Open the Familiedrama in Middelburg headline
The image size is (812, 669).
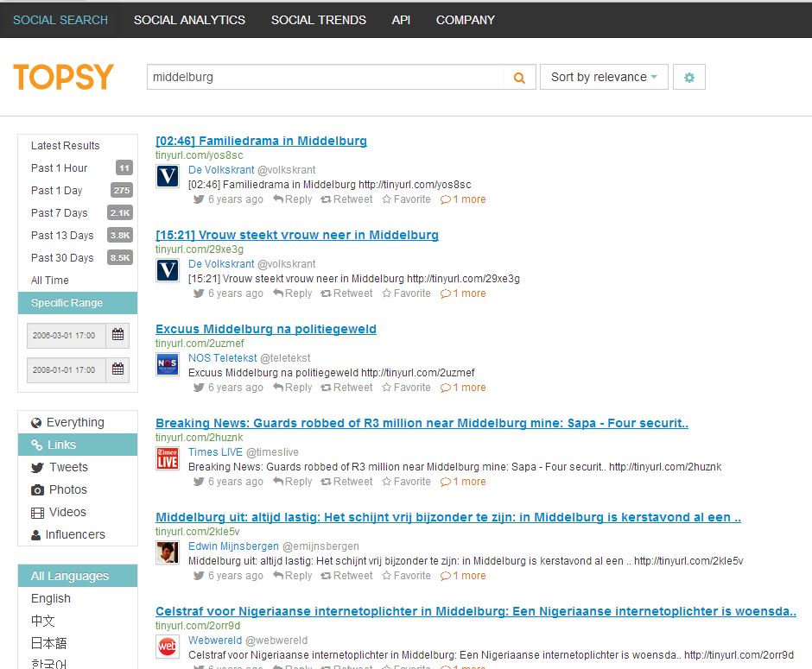pos(261,141)
